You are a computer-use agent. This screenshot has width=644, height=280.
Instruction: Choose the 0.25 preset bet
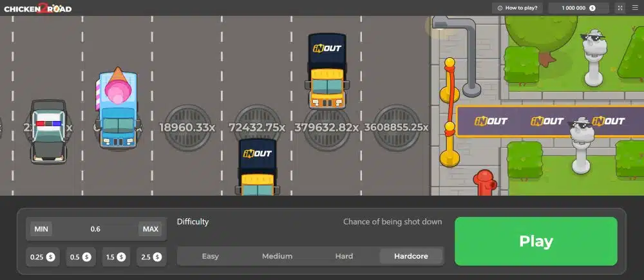(x=43, y=257)
